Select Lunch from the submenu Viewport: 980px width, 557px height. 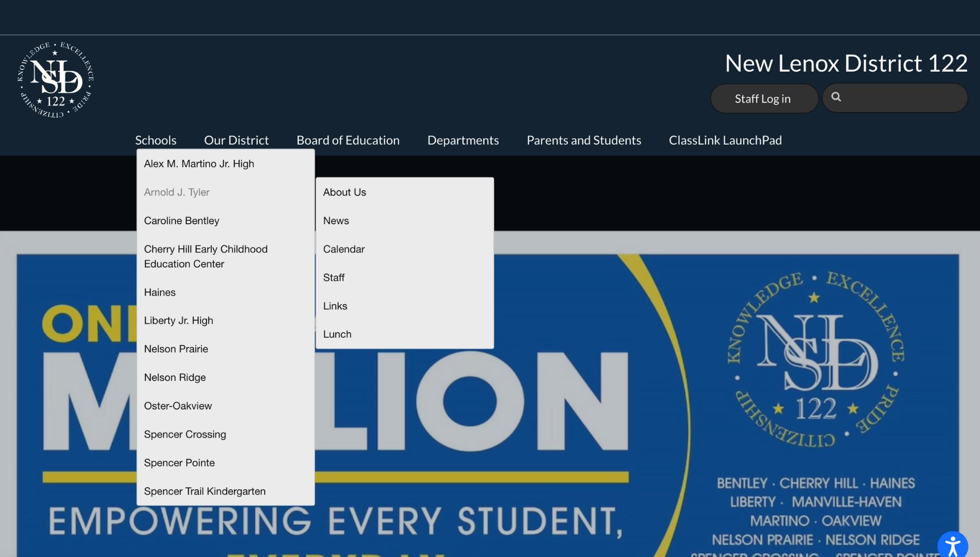(x=337, y=334)
